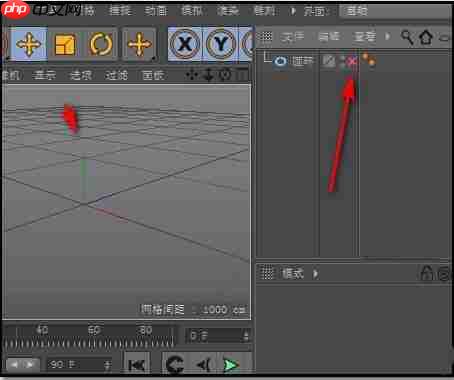Open the 雕刻 menu
The image size is (454, 380).
tap(264, 11)
